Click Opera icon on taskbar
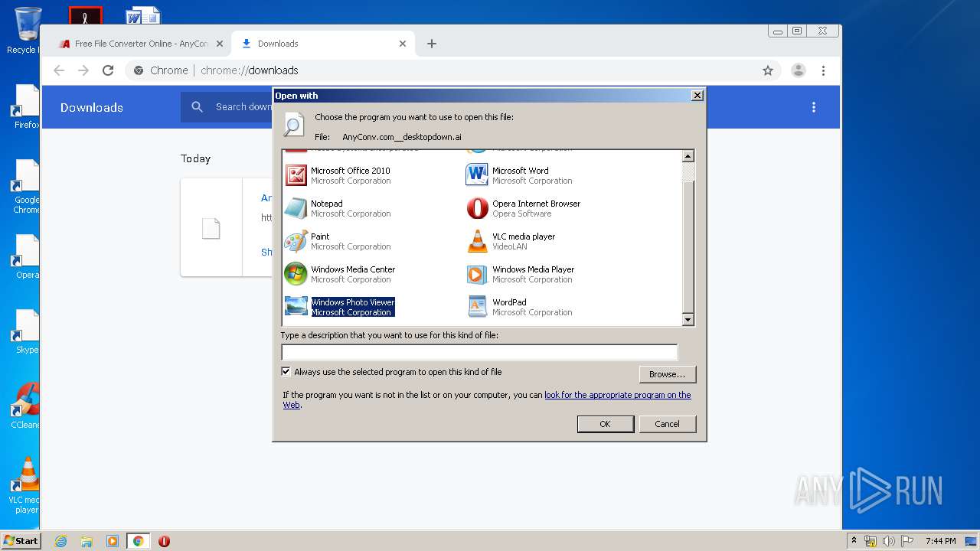Screen dimensions: 980x551 point(164,541)
